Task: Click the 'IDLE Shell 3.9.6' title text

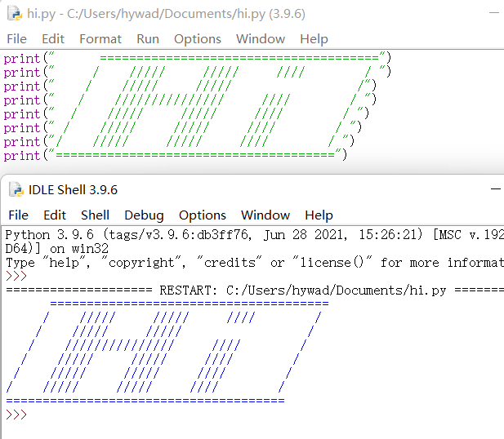Action: (x=73, y=190)
